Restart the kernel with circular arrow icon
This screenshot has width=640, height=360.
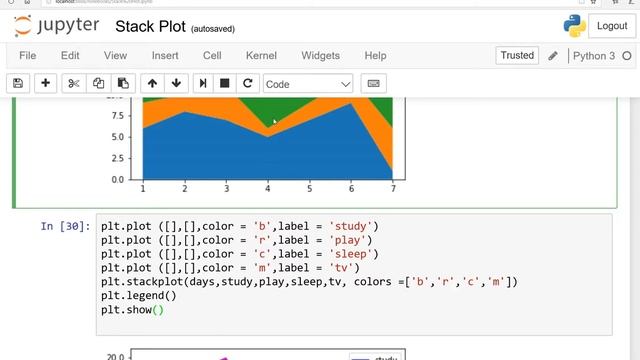[x=247, y=84]
